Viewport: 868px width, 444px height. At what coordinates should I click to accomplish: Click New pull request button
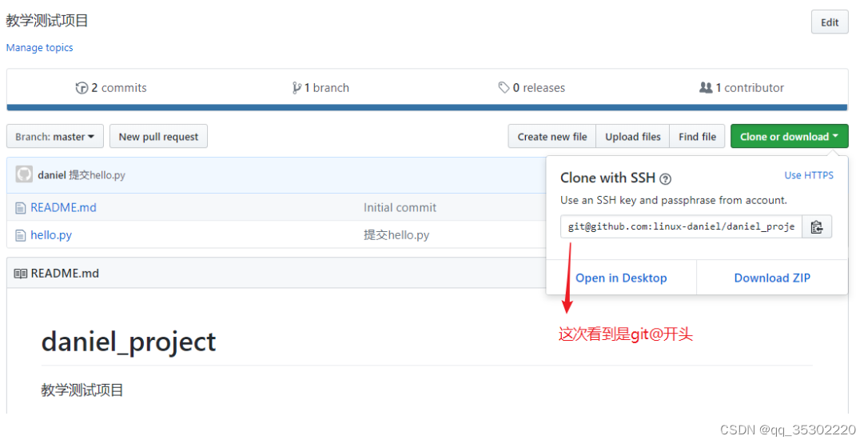click(158, 136)
